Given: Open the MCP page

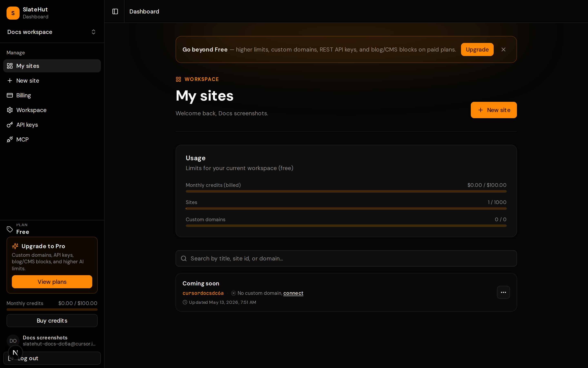Looking at the screenshot, I should (x=52, y=139).
